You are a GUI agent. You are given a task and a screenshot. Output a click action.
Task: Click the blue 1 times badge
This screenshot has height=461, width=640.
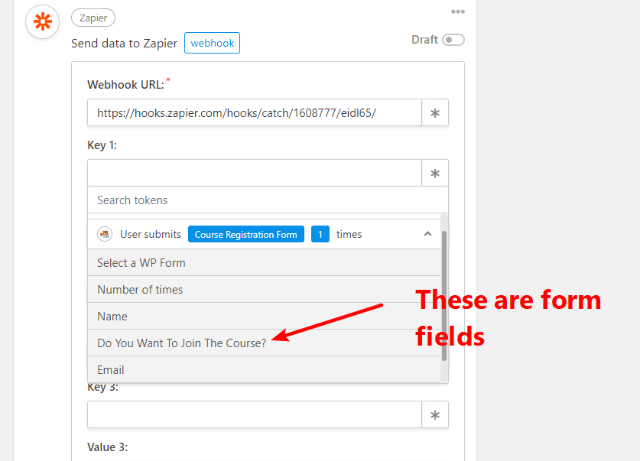pyautogui.click(x=320, y=234)
